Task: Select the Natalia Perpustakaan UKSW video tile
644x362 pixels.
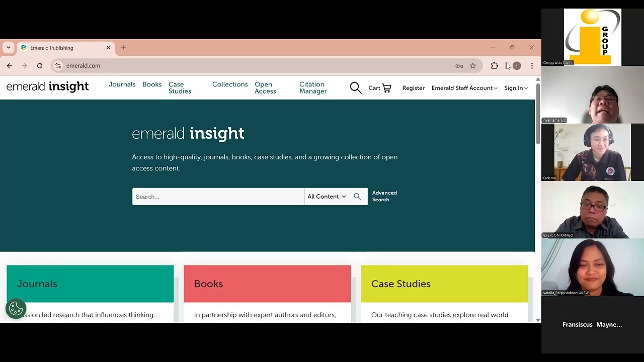Action: pos(593,267)
